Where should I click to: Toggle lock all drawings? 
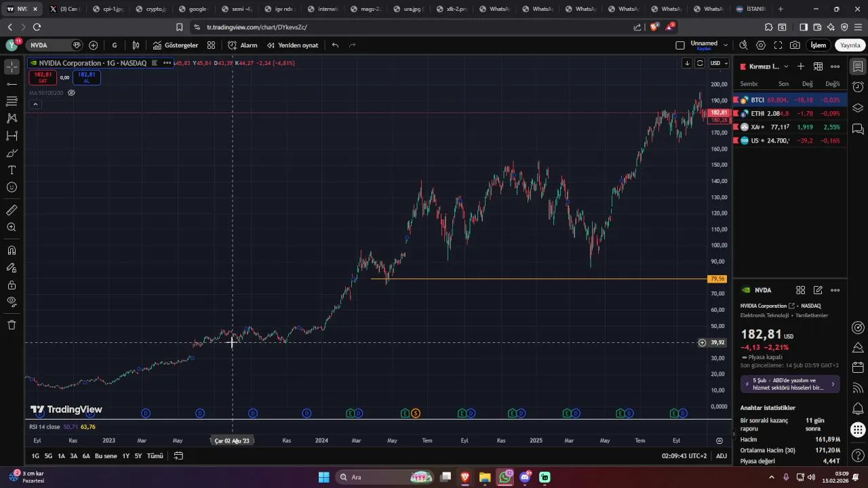point(12,285)
